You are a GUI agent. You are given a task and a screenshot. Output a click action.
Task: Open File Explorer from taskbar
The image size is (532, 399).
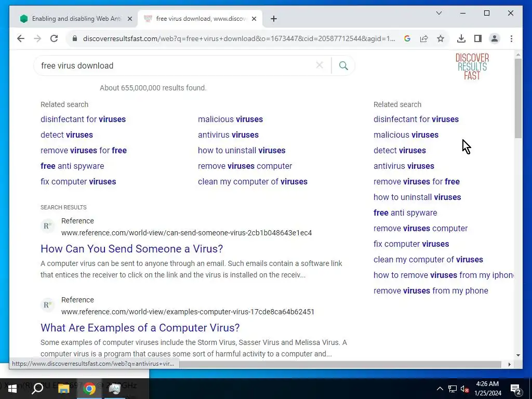63,389
